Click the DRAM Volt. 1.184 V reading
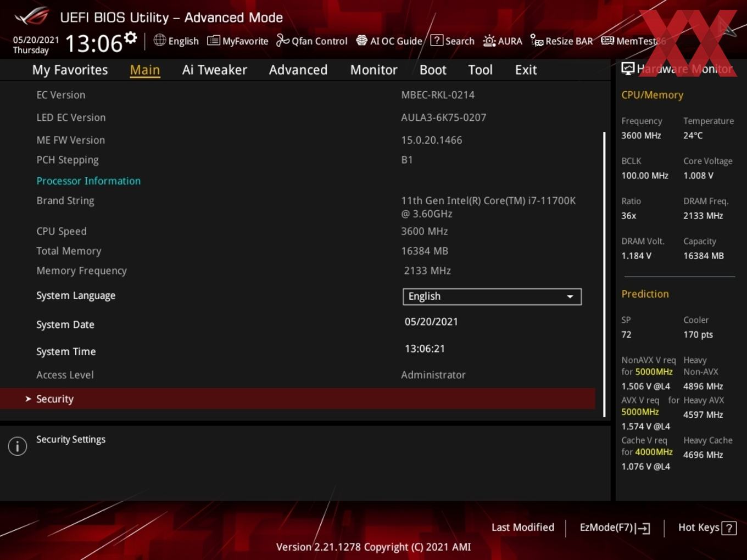 point(636,256)
